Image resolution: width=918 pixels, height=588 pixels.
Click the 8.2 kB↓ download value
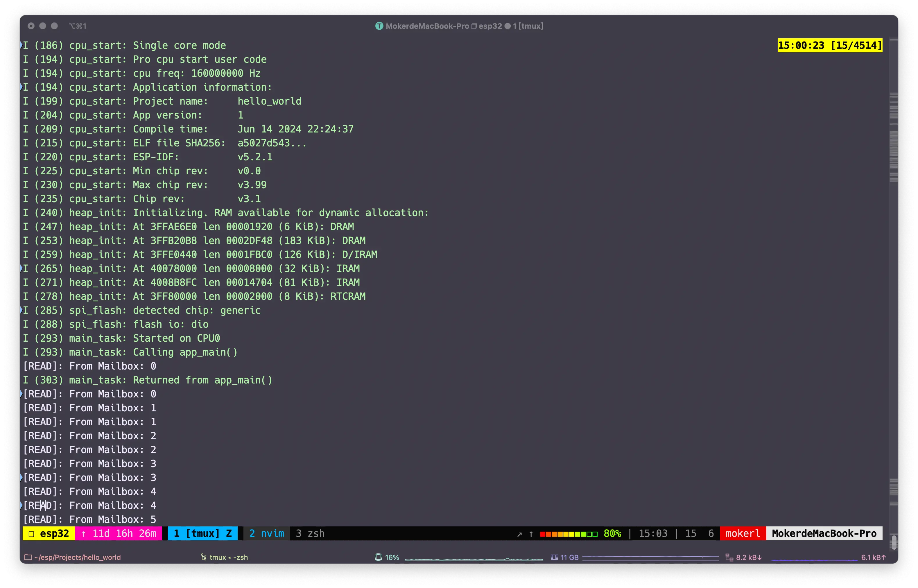click(x=749, y=557)
